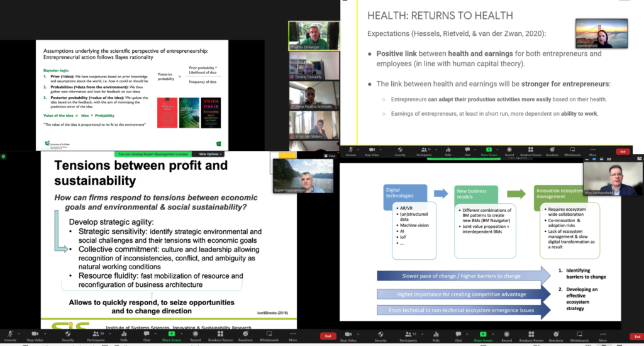Open Chat in the Health slide Zoom toolbar
This screenshot has height=346, width=644.
click(467, 152)
